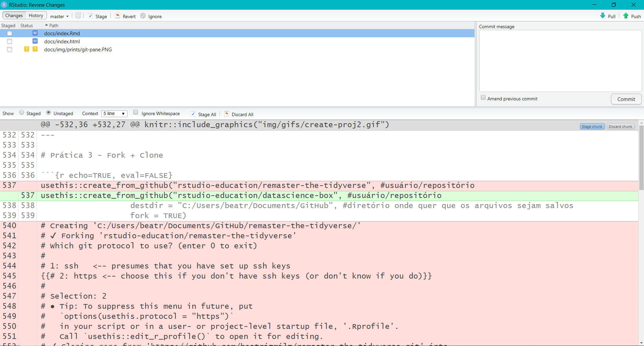Click the Ignore toolbar icon
The height and width of the screenshot is (346, 644).
pos(143,16)
